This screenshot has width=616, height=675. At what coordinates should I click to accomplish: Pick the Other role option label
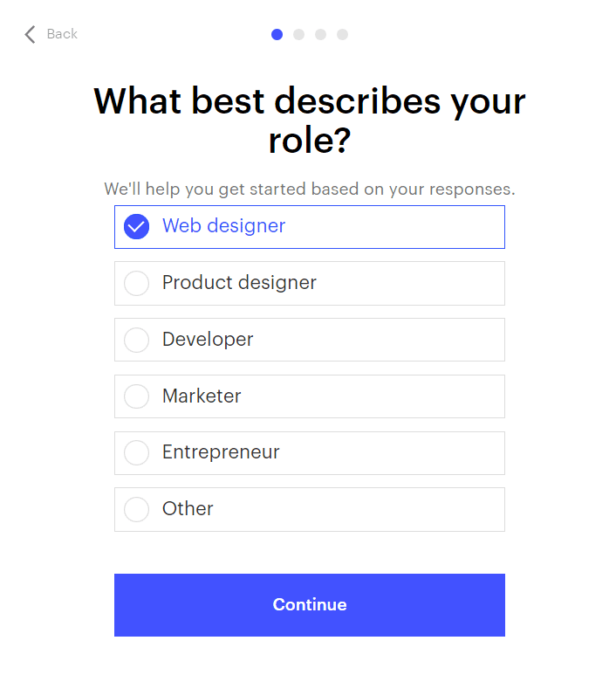click(x=188, y=509)
